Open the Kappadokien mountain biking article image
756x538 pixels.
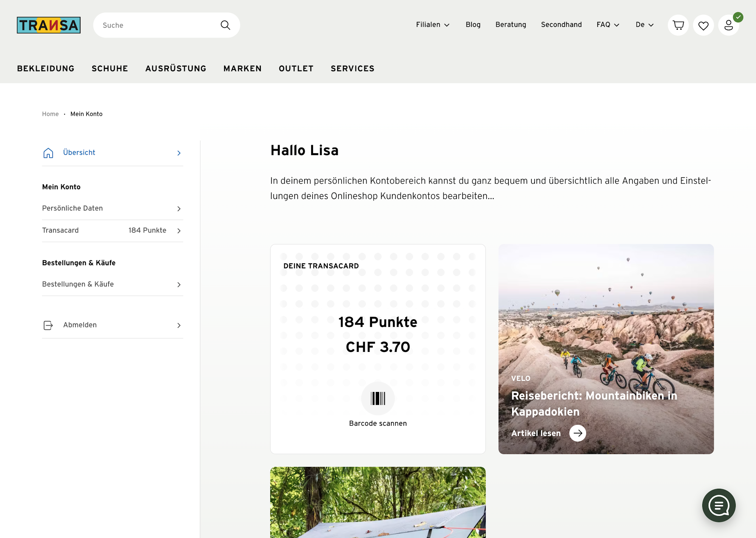(606, 349)
